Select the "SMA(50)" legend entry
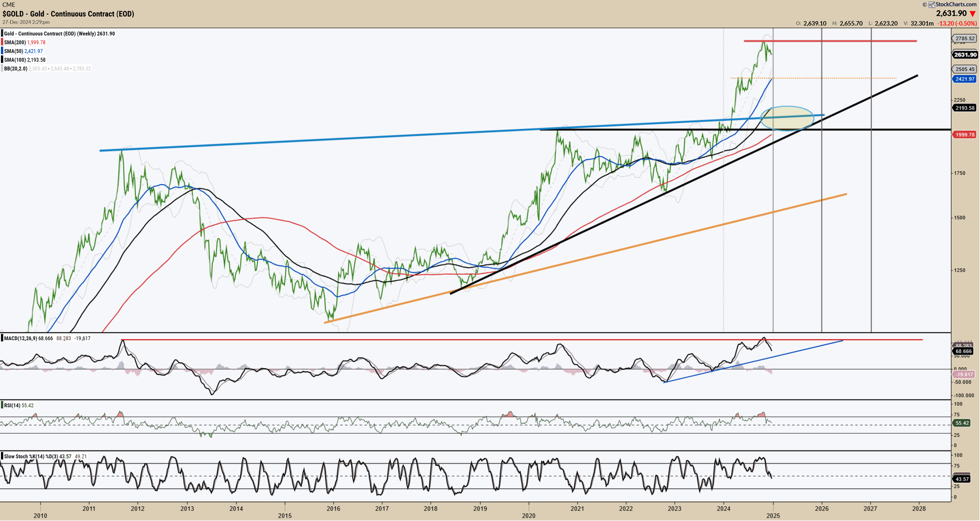 click(x=13, y=51)
